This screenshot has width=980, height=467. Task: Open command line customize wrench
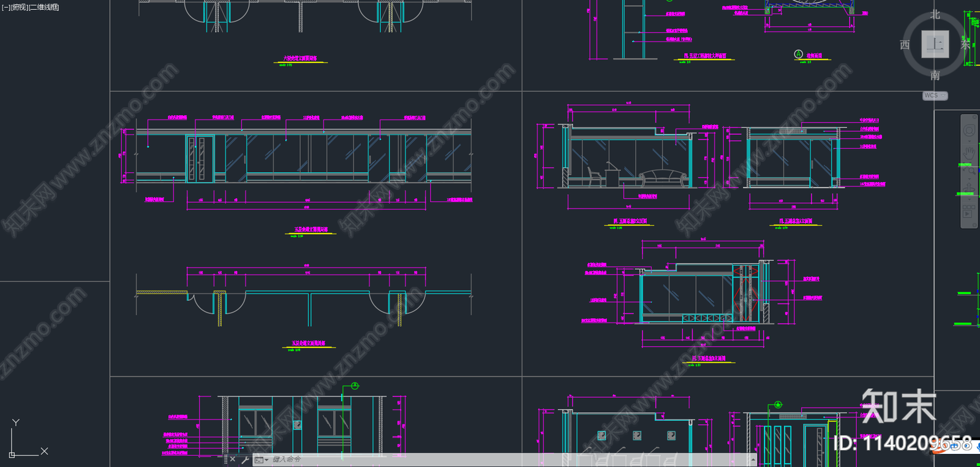pyautogui.click(x=245, y=460)
